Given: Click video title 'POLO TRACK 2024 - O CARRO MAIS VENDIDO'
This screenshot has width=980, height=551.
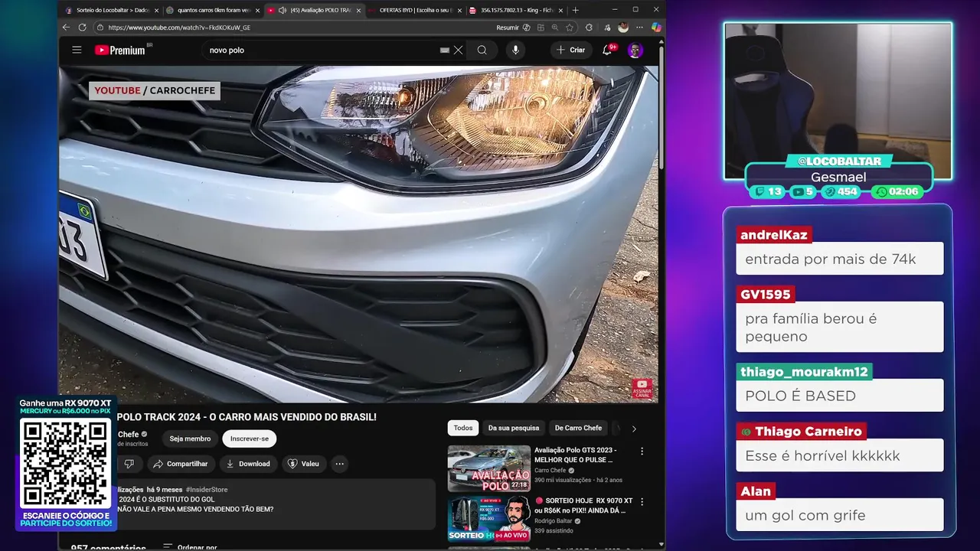Looking at the screenshot, I should click(x=247, y=417).
